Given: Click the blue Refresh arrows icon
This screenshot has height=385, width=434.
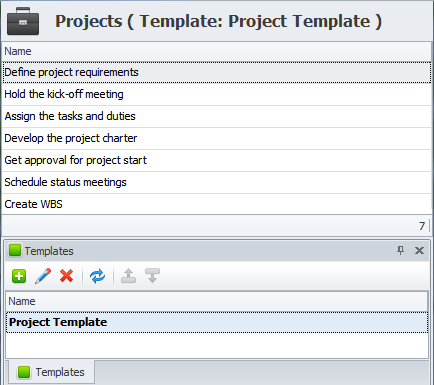Looking at the screenshot, I should [x=98, y=276].
